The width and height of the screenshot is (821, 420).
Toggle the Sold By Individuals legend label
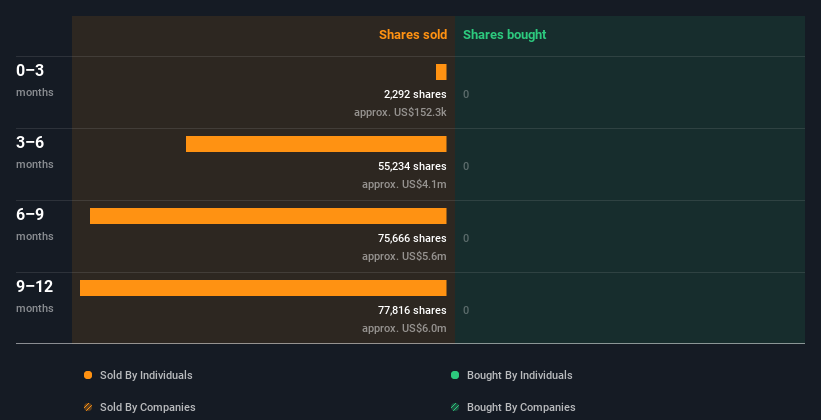(x=146, y=375)
